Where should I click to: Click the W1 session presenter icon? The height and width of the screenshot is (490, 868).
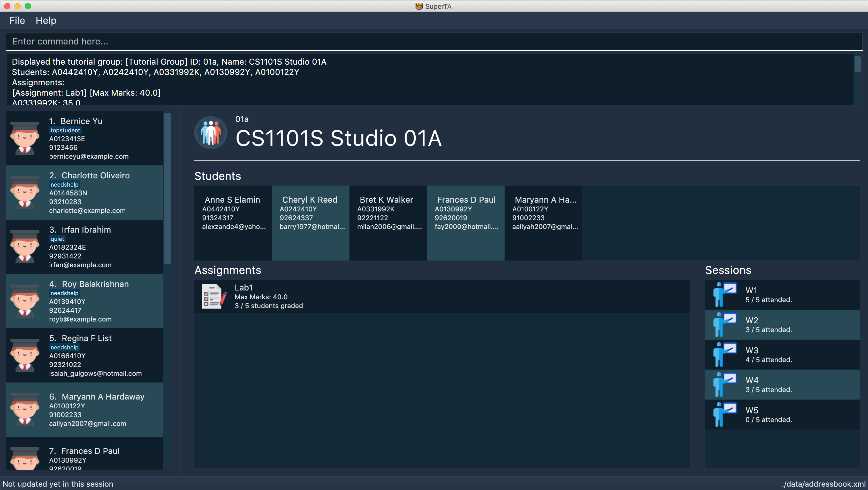[725, 295]
